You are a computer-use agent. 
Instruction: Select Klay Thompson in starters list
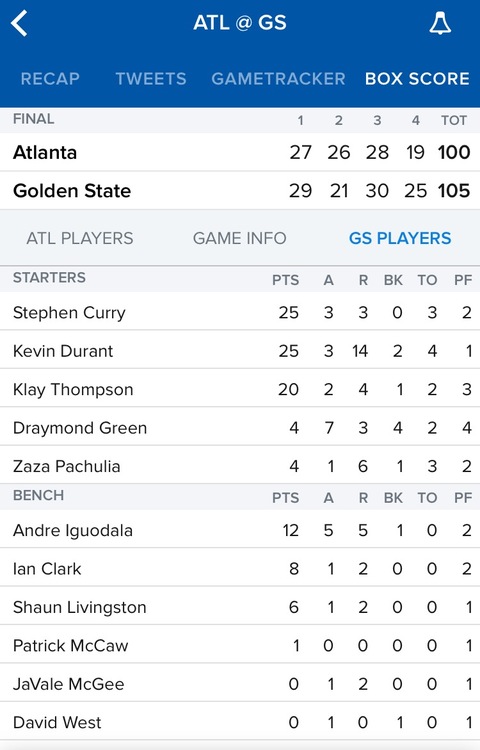pyautogui.click(x=240, y=389)
